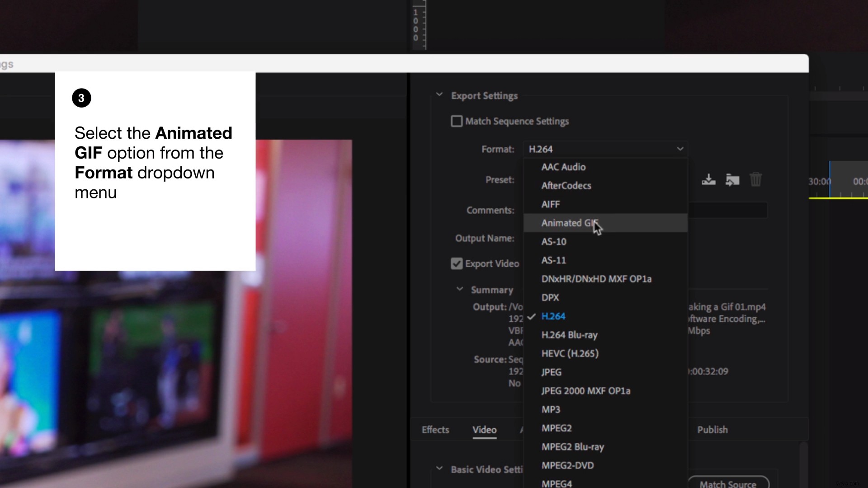Select JPEG from the format list
This screenshot has height=488, width=868.
pyautogui.click(x=552, y=371)
